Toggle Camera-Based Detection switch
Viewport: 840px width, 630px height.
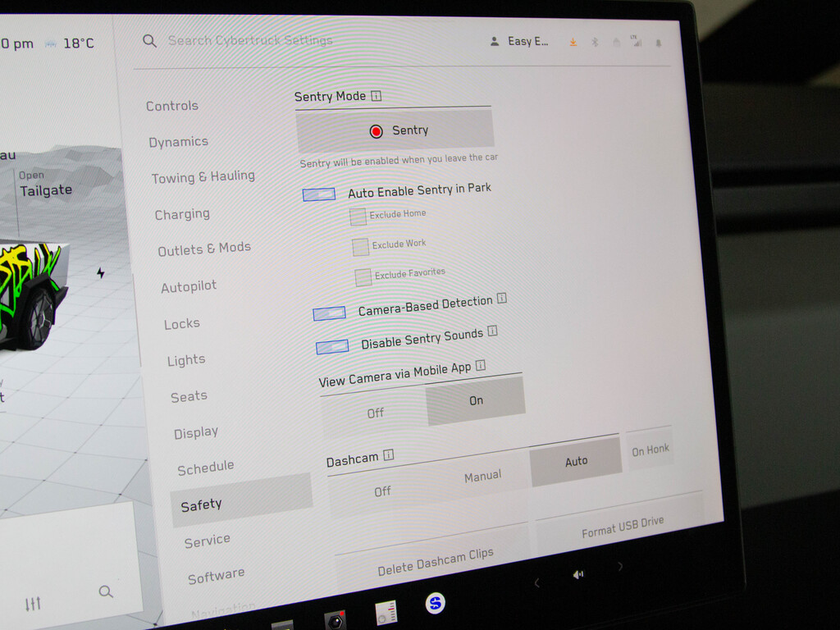click(x=329, y=313)
